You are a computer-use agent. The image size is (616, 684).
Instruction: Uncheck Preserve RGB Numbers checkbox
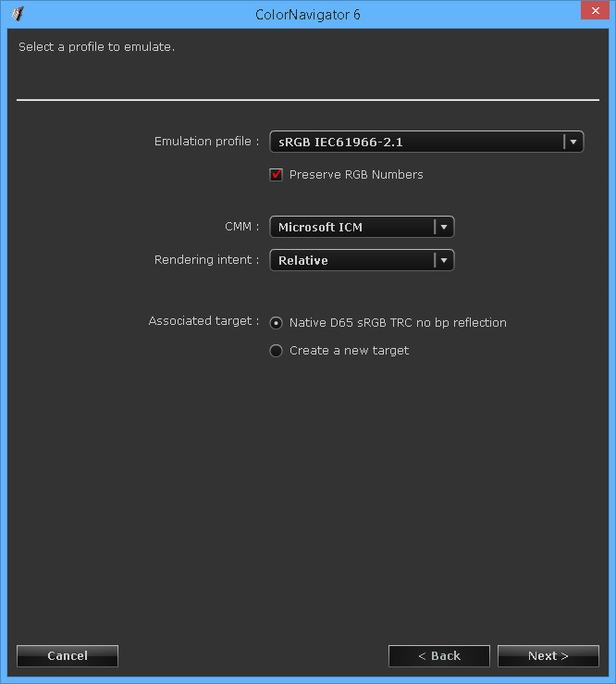[x=276, y=175]
